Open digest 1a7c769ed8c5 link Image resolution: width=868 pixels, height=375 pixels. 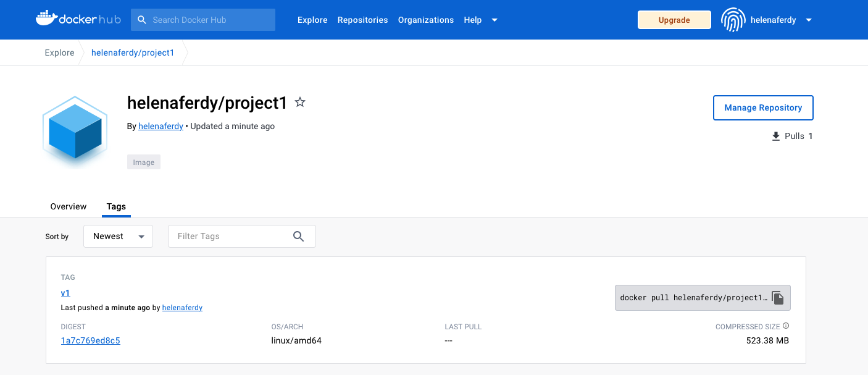tap(91, 340)
